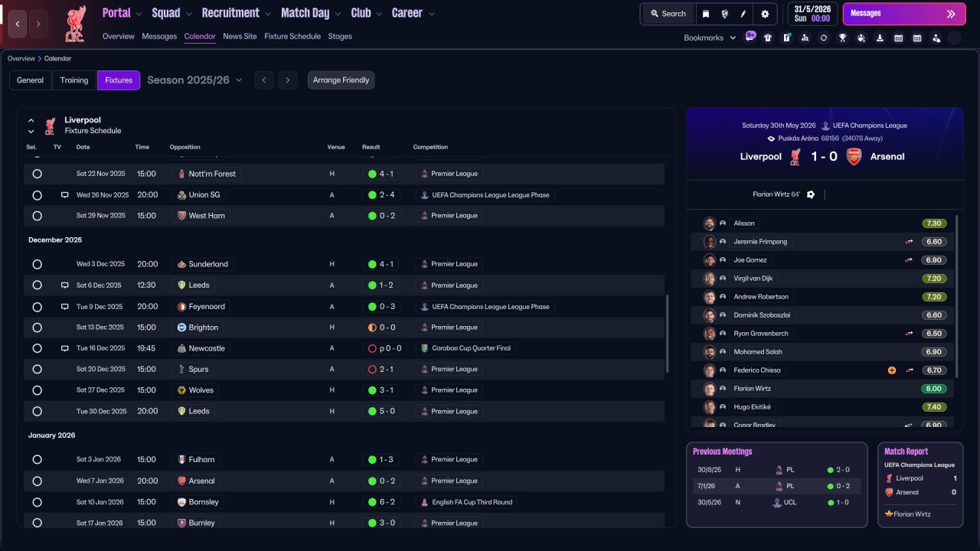Screen dimensions: 980x551
Task: Click the back navigation arrow
Action: (x=18, y=24)
